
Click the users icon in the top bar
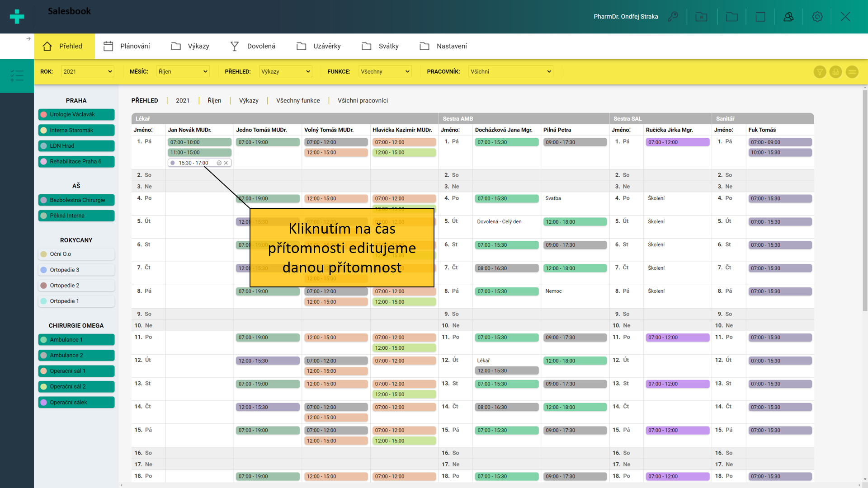coord(788,17)
